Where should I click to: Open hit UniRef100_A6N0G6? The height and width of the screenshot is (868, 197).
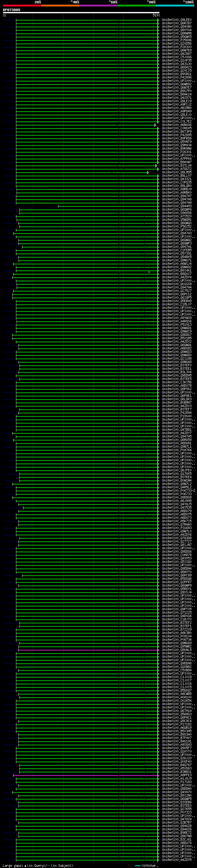(177, 125)
